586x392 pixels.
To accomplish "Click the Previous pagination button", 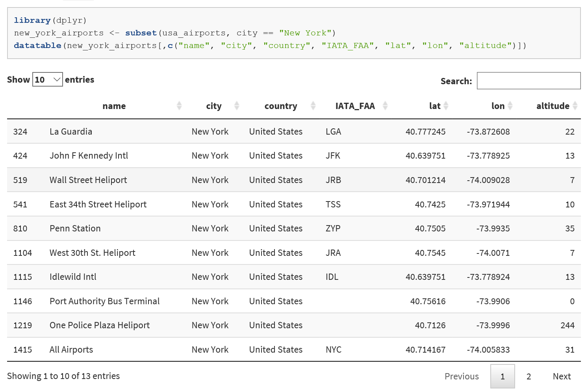I will coord(462,377).
